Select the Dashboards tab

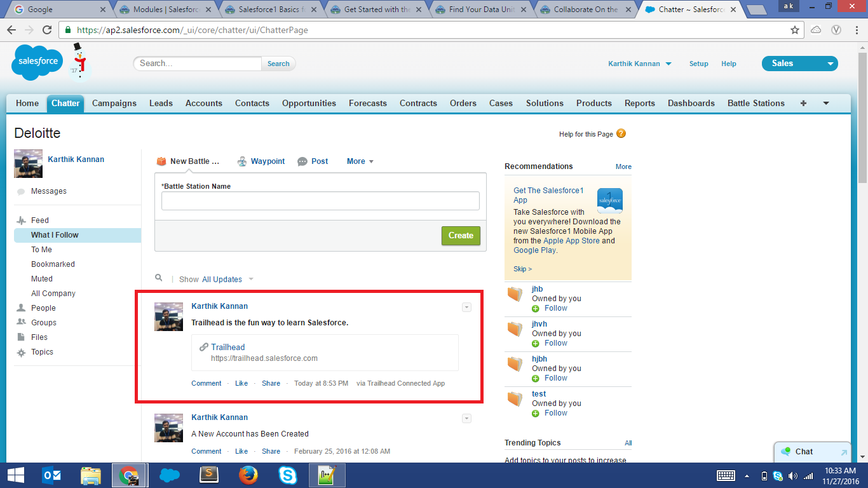[x=691, y=103]
